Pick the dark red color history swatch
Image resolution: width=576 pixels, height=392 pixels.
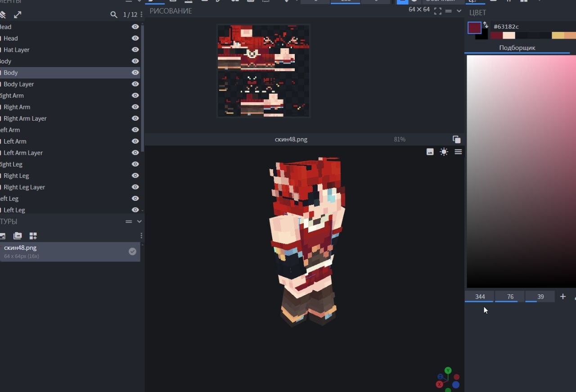click(497, 36)
